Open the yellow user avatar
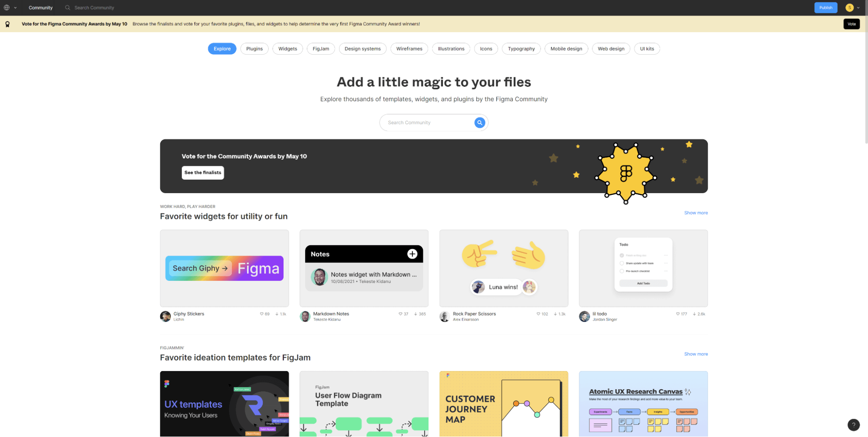 (x=849, y=7)
